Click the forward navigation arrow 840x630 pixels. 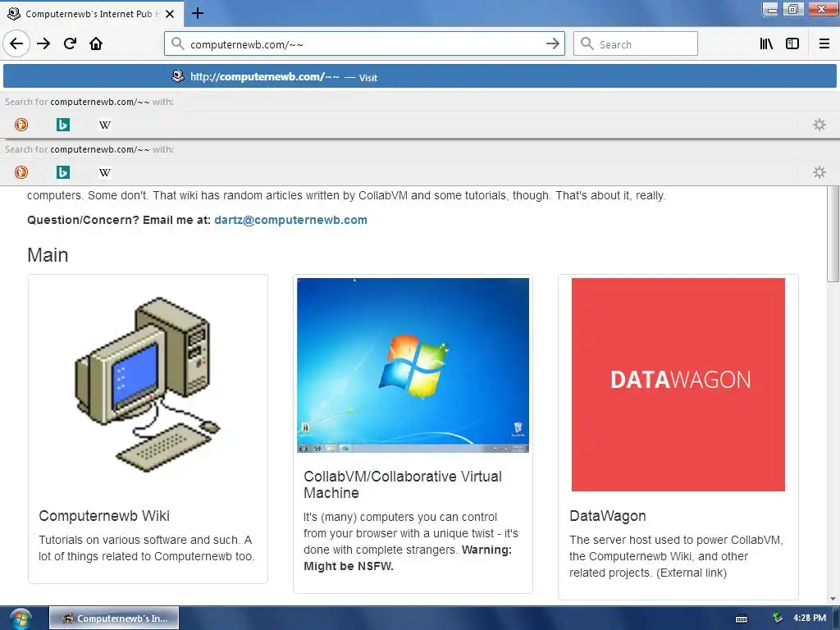tap(43, 43)
